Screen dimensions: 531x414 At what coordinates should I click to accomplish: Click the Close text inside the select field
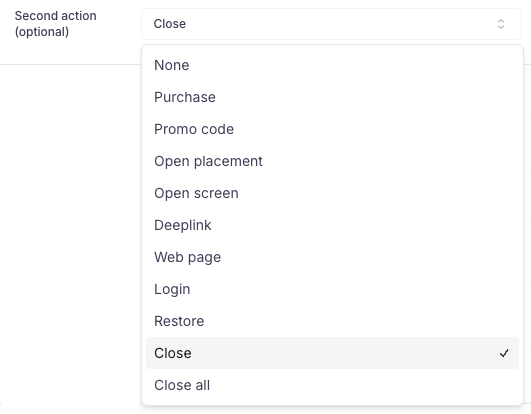[x=170, y=24]
